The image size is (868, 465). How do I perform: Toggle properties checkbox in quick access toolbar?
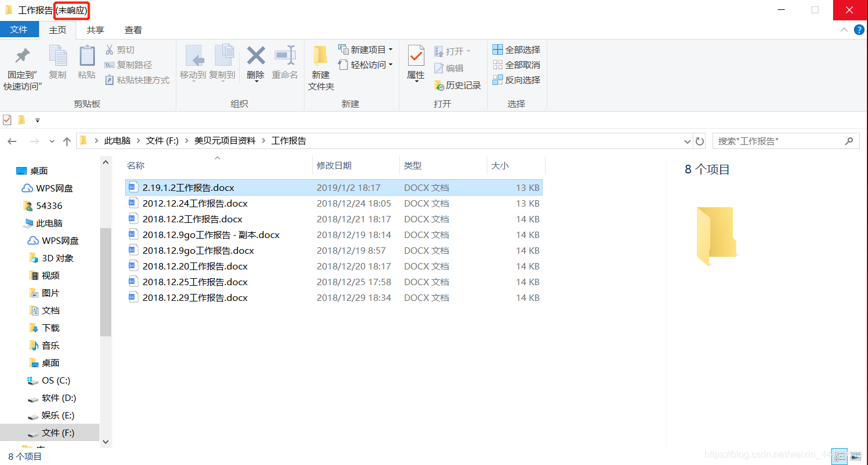point(7,120)
